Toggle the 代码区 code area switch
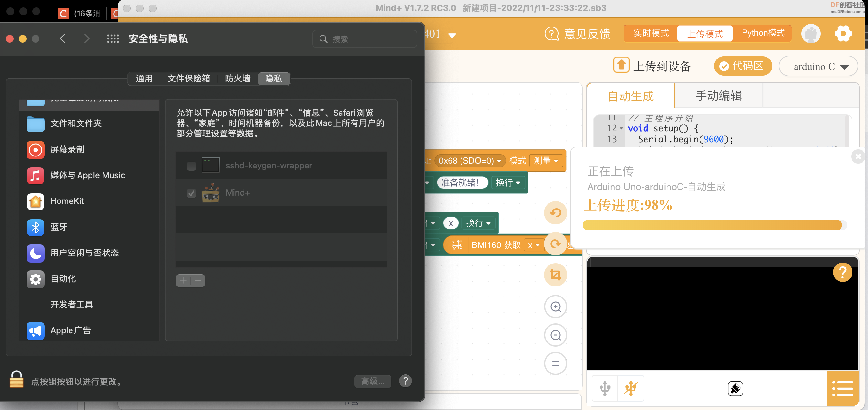The height and width of the screenshot is (410, 868). click(x=743, y=66)
